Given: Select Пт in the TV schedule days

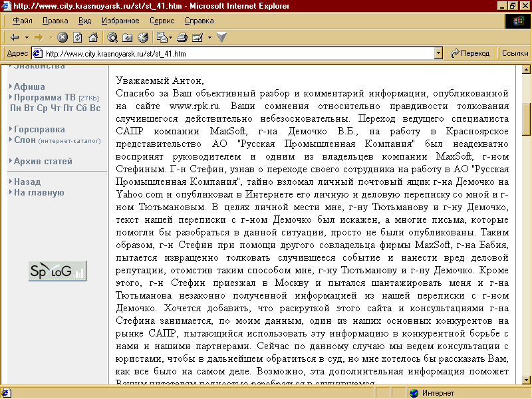Looking at the screenshot, I should [x=68, y=108].
